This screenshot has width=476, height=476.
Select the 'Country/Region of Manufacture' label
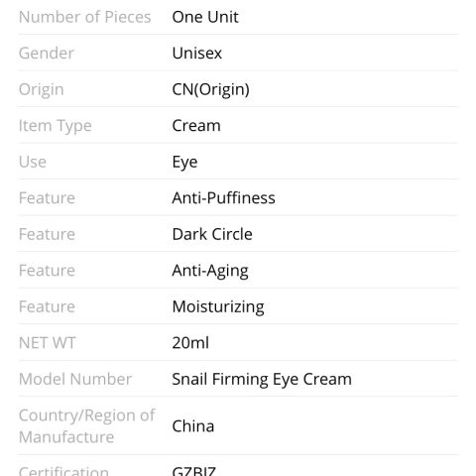tap(86, 426)
